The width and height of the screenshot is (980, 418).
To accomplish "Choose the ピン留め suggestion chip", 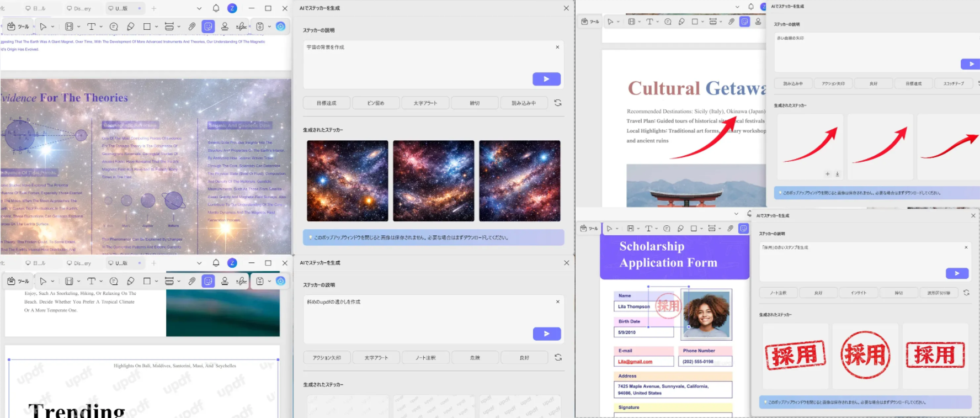I will click(376, 103).
